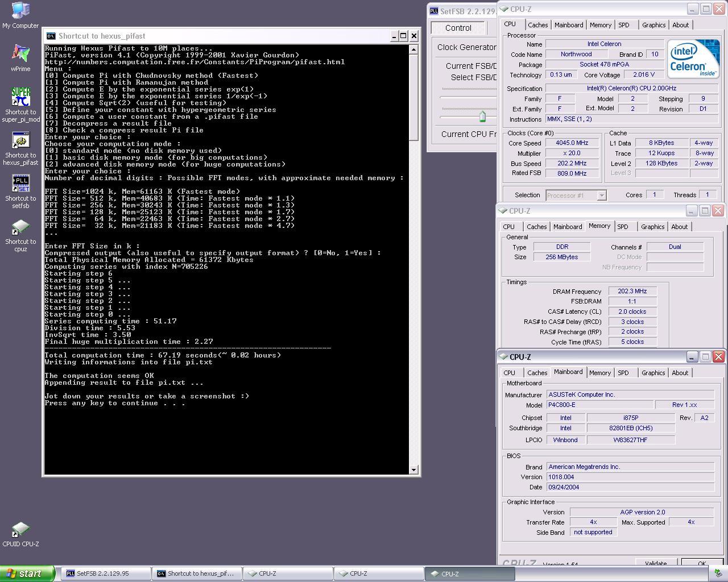
Task: Select the third CPU-Z taskbar button
Action: click(x=470, y=573)
